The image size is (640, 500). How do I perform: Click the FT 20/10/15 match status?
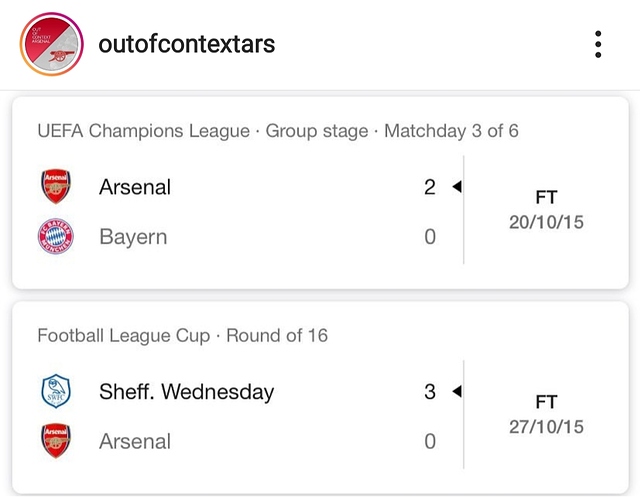click(546, 210)
